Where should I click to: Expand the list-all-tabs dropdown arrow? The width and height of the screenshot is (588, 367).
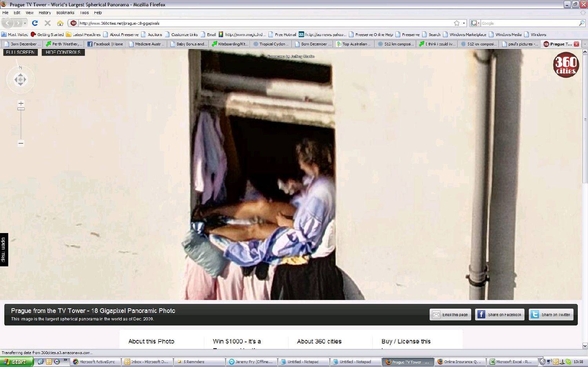585,44
